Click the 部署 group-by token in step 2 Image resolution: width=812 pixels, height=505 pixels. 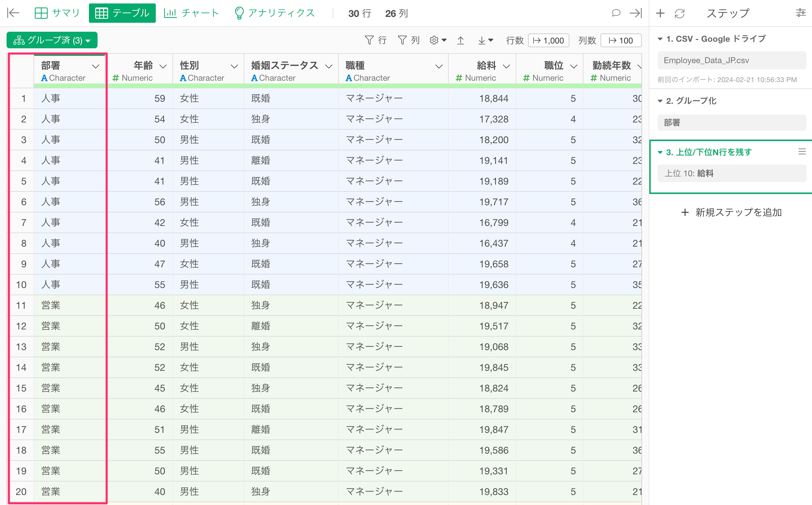731,123
